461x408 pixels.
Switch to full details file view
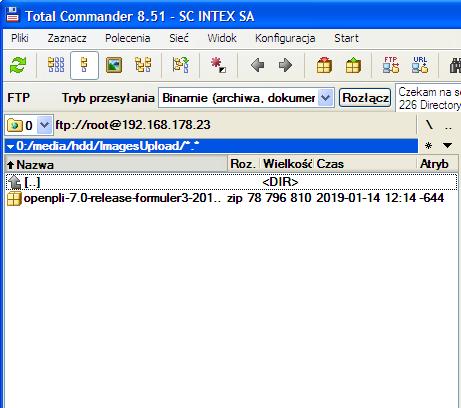[x=84, y=65]
